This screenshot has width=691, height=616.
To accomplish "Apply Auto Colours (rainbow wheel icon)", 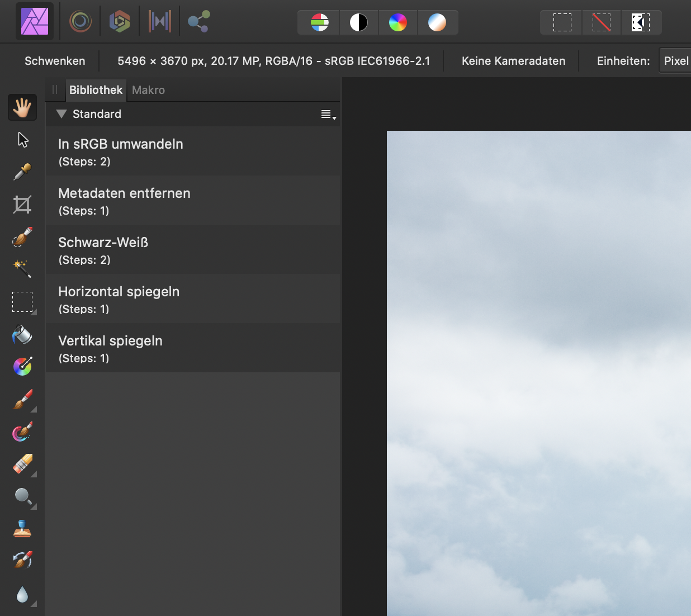I will tap(397, 22).
